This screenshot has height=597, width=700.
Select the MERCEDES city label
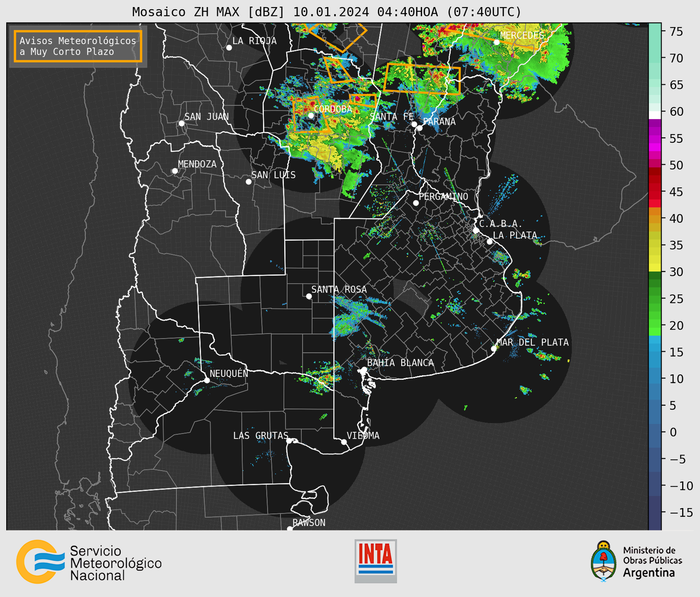[522, 35]
